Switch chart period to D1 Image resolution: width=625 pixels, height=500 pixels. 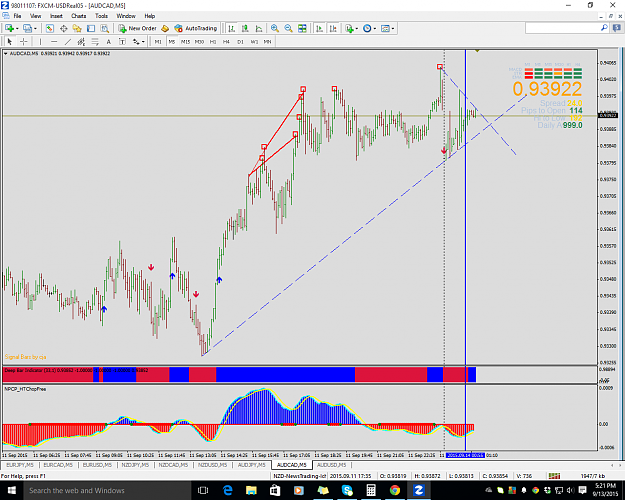(x=240, y=41)
